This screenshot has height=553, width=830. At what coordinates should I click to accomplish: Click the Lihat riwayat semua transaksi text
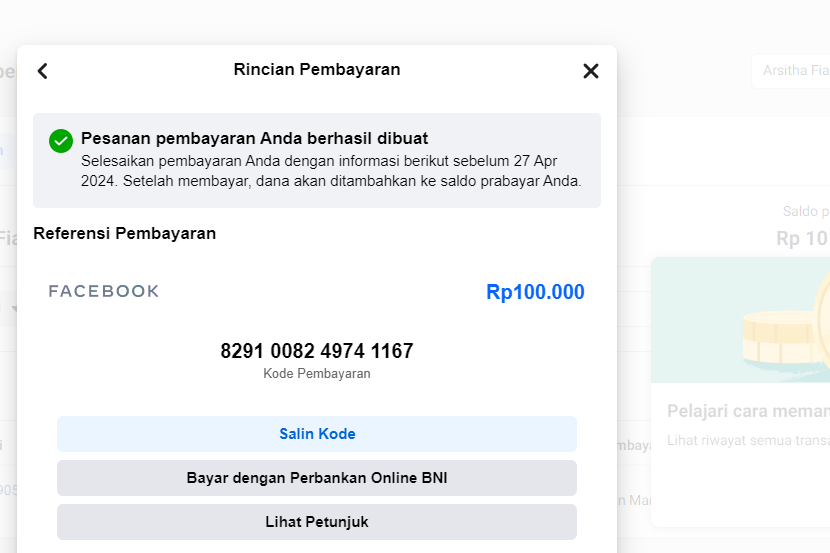coord(748,443)
